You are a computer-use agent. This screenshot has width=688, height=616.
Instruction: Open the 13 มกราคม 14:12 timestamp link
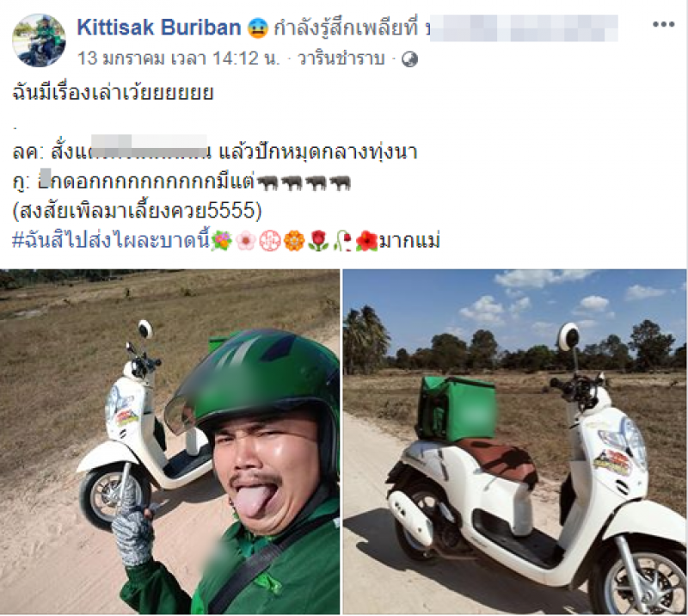[179, 59]
